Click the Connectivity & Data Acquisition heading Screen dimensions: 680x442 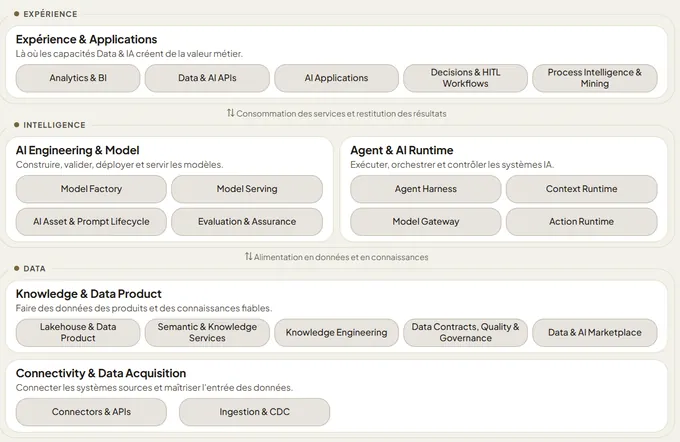tap(101, 373)
